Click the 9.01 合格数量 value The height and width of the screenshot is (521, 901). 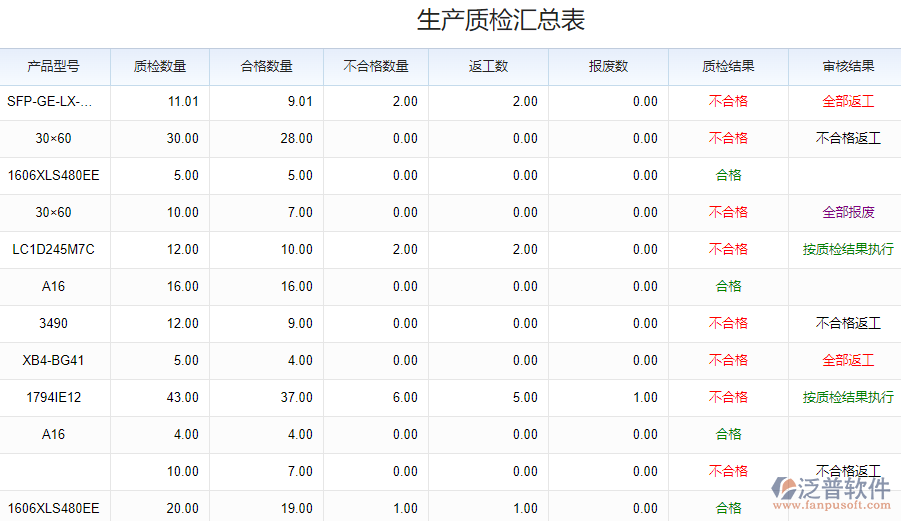[301, 102]
